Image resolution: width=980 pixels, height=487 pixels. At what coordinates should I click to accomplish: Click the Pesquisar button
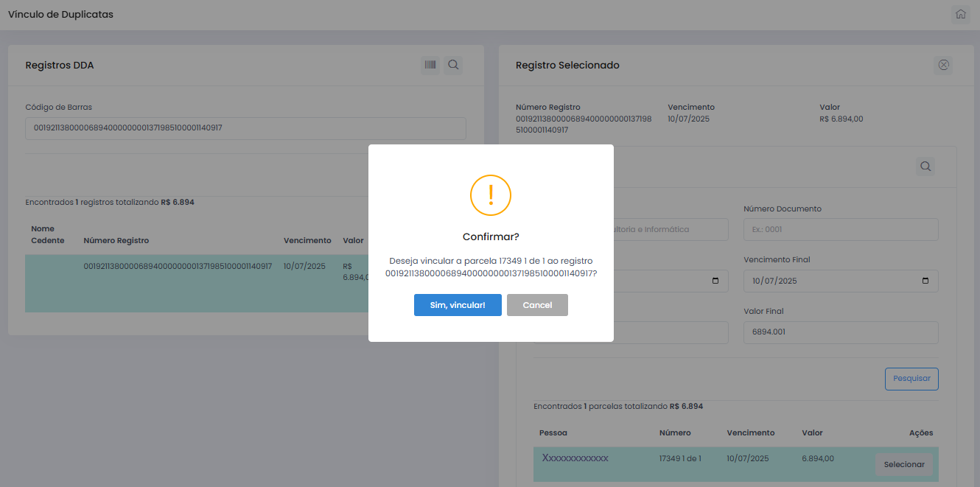coord(911,379)
